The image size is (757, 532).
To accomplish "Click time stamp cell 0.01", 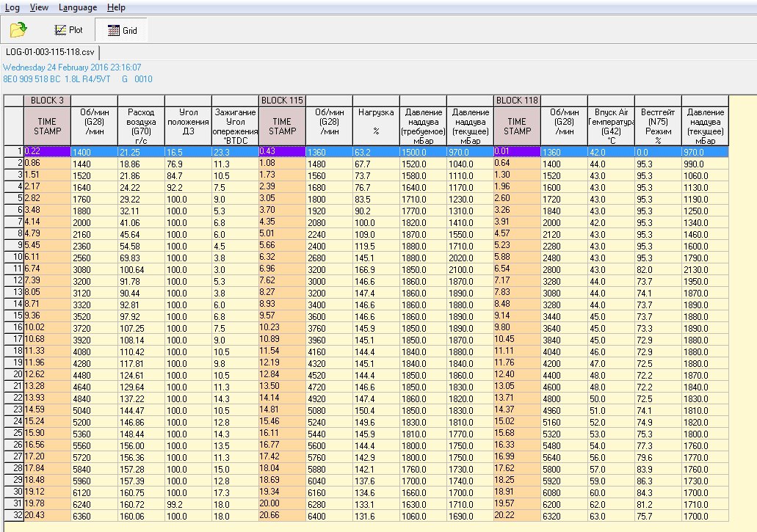I will (x=517, y=151).
